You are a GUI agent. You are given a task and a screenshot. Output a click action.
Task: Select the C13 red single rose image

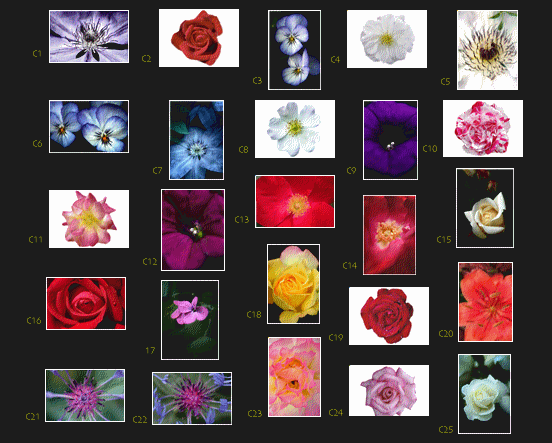point(295,201)
